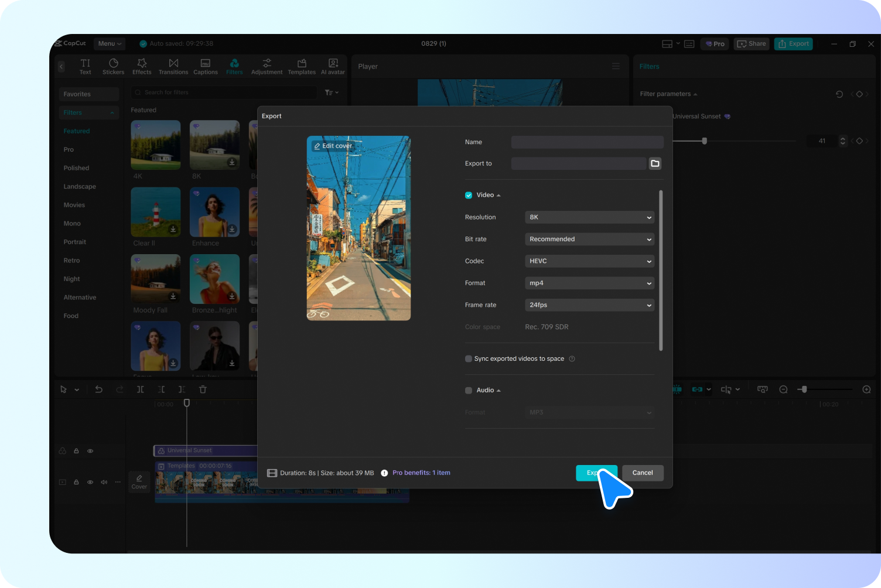Expand the Frame rate dropdown 24fps
881x588 pixels.
pyautogui.click(x=589, y=305)
